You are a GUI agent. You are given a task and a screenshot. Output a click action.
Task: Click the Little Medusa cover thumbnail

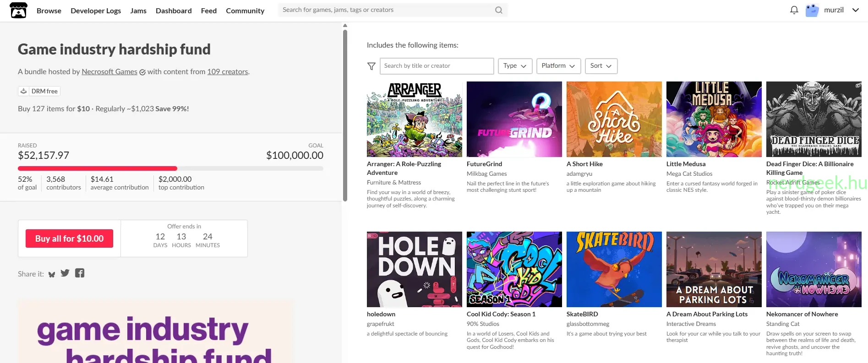pyautogui.click(x=714, y=119)
